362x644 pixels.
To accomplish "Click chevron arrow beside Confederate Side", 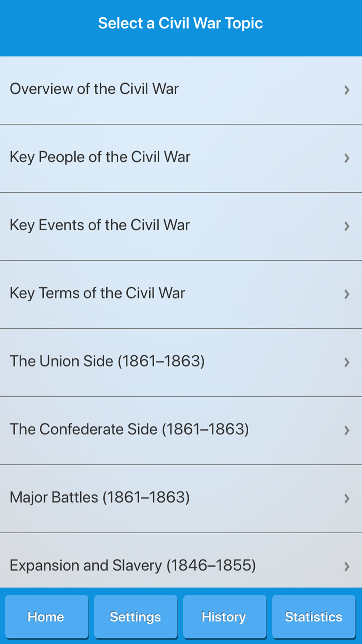I will tap(346, 430).
